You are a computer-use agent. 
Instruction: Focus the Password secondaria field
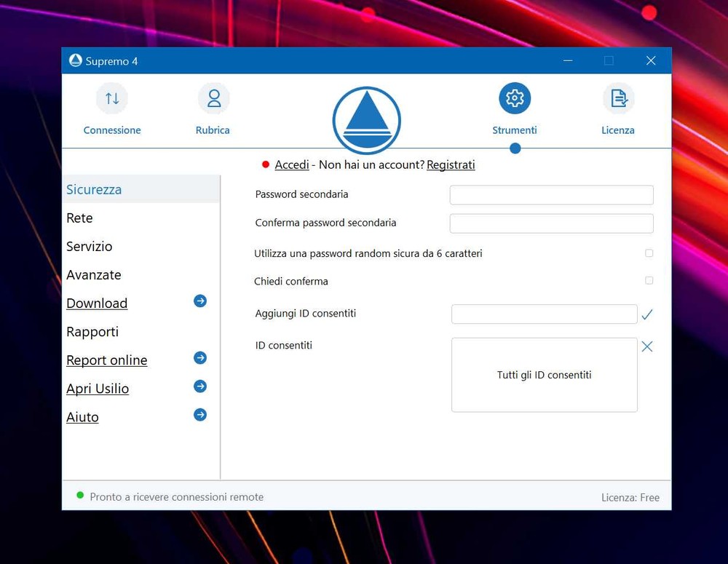coord(552,195)
